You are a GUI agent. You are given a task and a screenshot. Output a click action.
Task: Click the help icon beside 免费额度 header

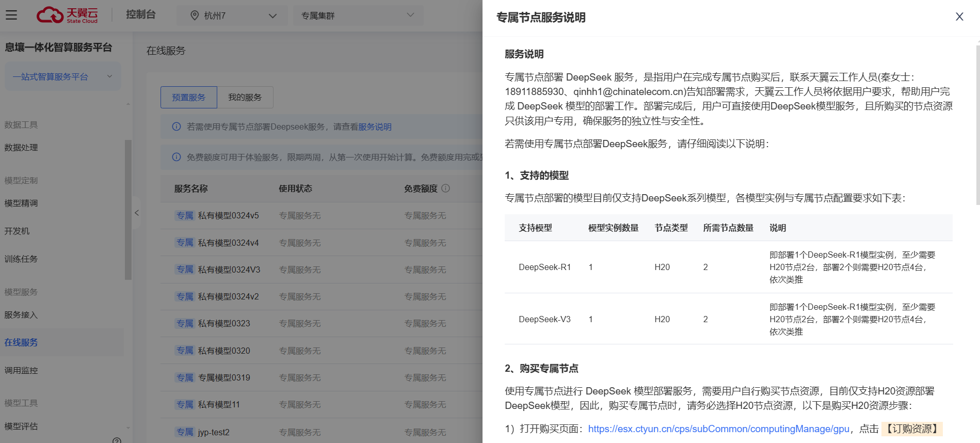tap(446, 188)
